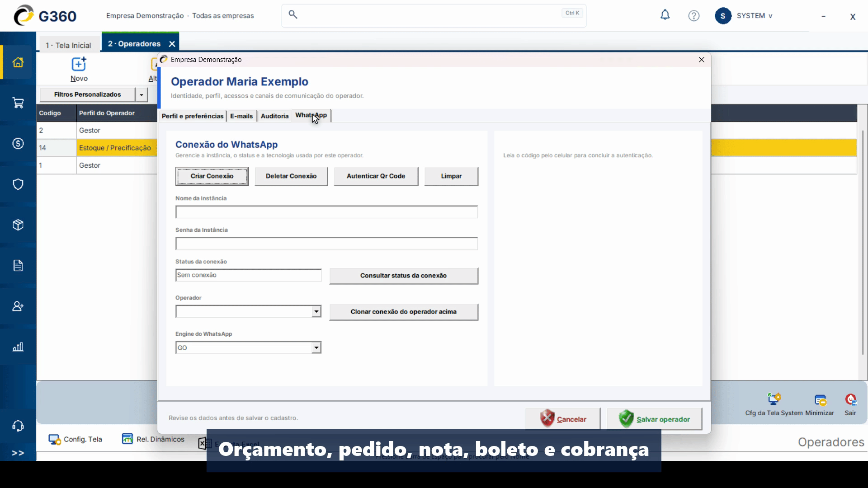Open the headset support sidebar icon

18,426
